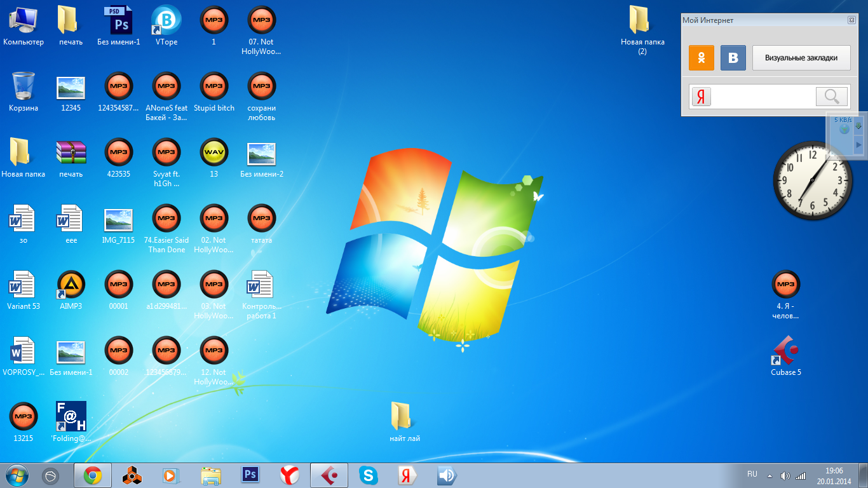
Task: Switch to Google Chrome in taskbar
Action: 93,475
